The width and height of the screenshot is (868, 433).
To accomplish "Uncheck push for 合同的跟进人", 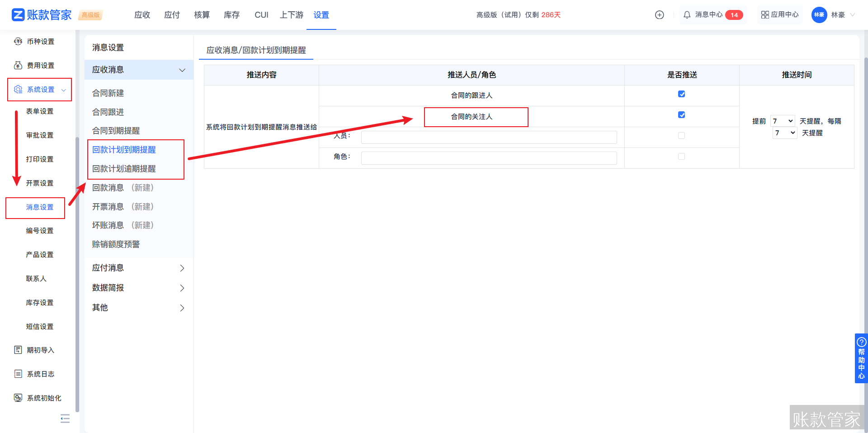I will (x=681, y=94).
